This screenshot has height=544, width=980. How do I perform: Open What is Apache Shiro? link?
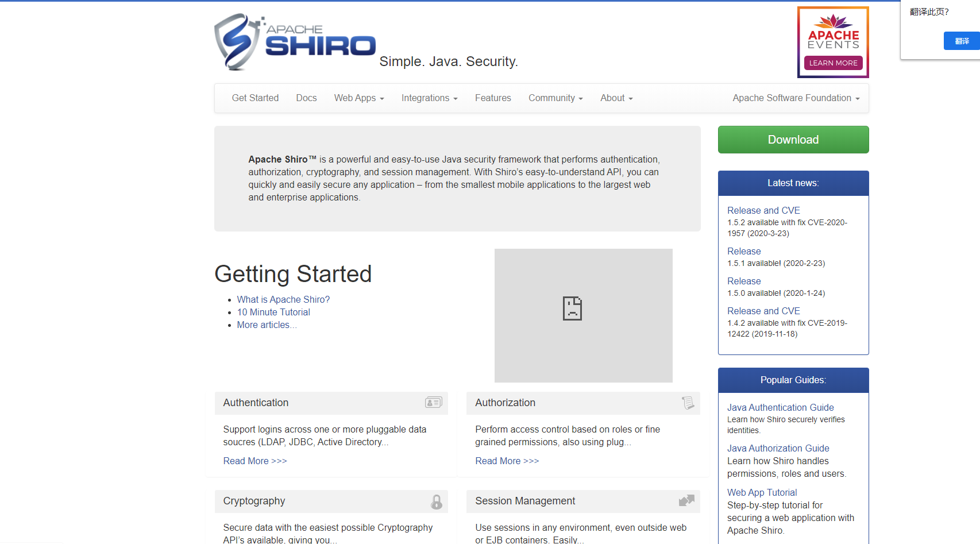pyautogui.click(x=283, y=299)
